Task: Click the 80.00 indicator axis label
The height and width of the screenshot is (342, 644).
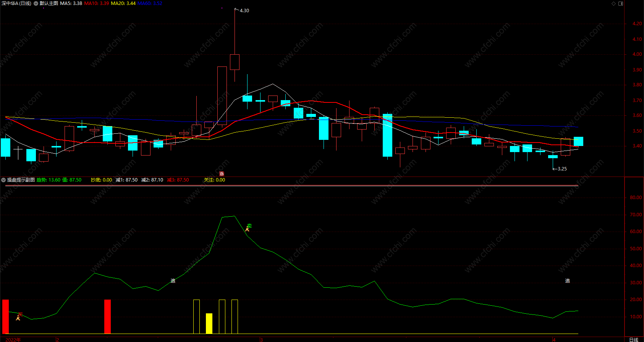Action: [636, 198]
